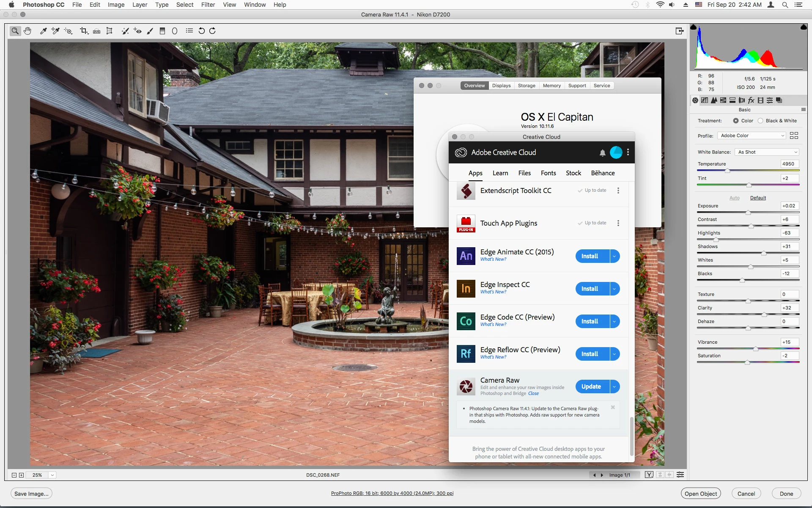This screenshot has width=812, height=508.
Task: Select the Hand tool
Action: tap(27, 31)
